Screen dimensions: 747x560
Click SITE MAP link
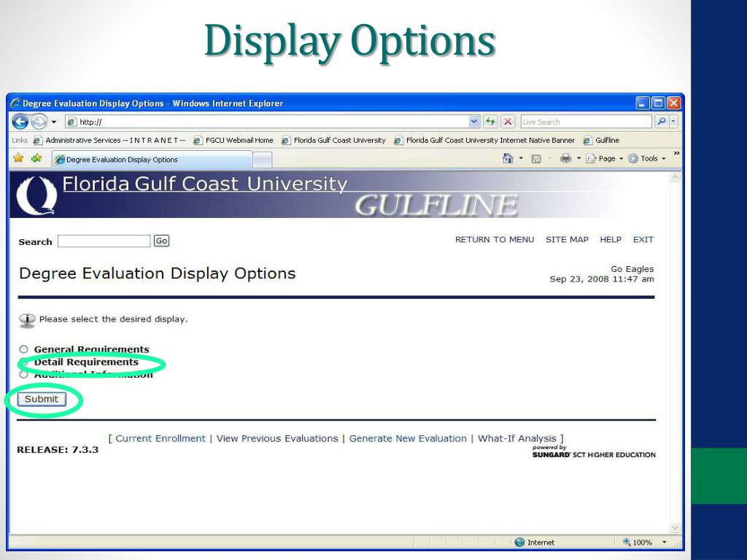(x=567, y=239)
